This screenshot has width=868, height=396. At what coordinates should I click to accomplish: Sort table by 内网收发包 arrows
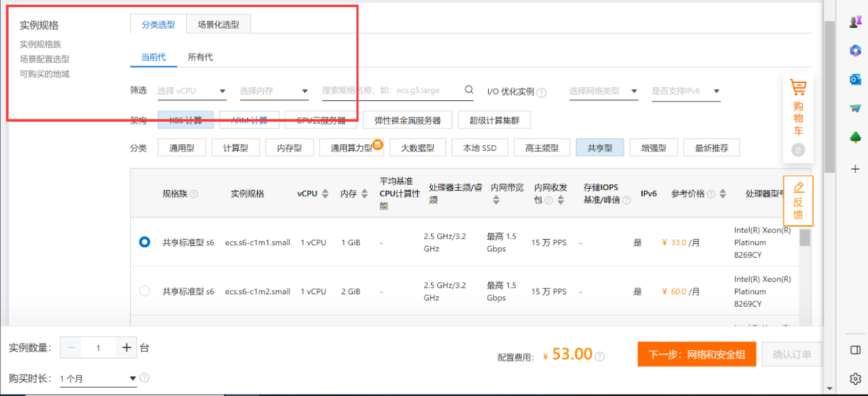(561, 200)
